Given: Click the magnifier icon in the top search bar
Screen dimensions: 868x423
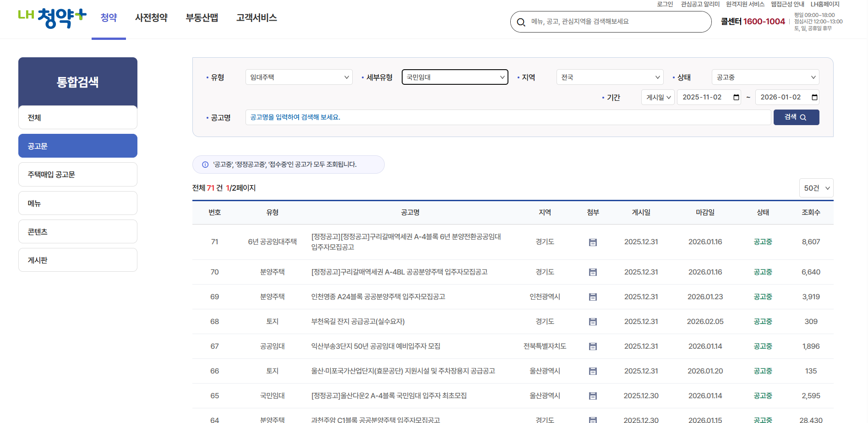Looking at the screenshot, I should [x=522, y=22].
